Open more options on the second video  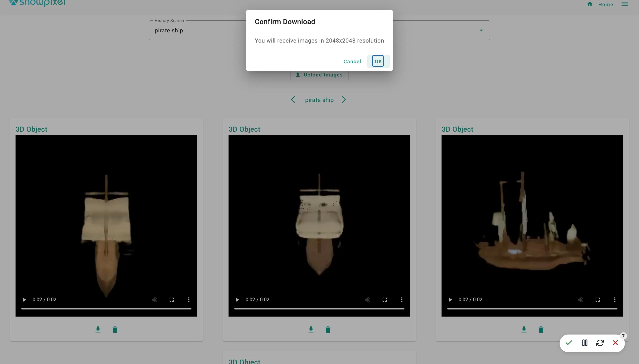coord(402,299)
